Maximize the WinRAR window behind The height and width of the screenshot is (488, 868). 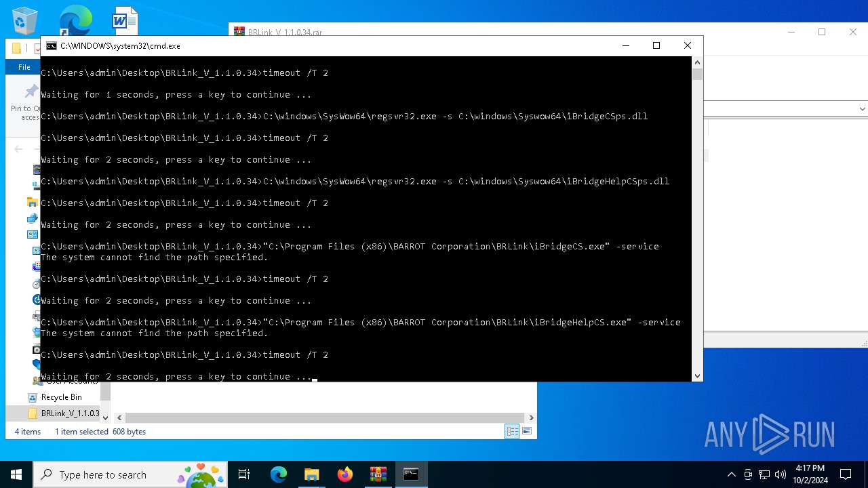tap(822, 32)
